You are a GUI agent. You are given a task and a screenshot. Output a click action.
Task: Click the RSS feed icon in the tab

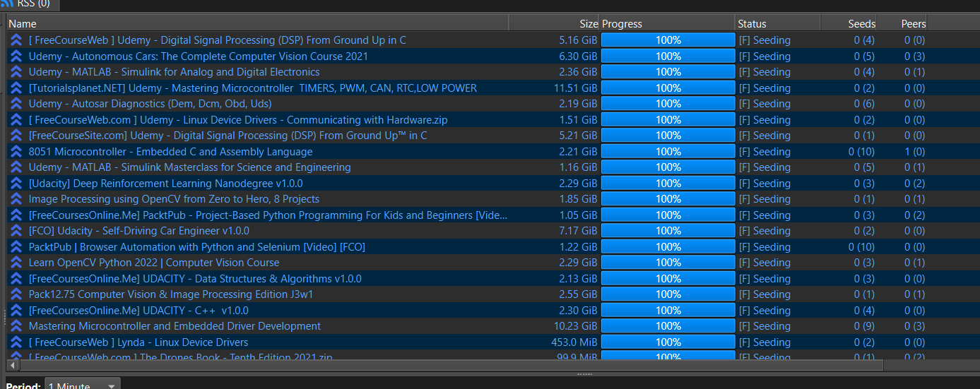tap(8, 4)
